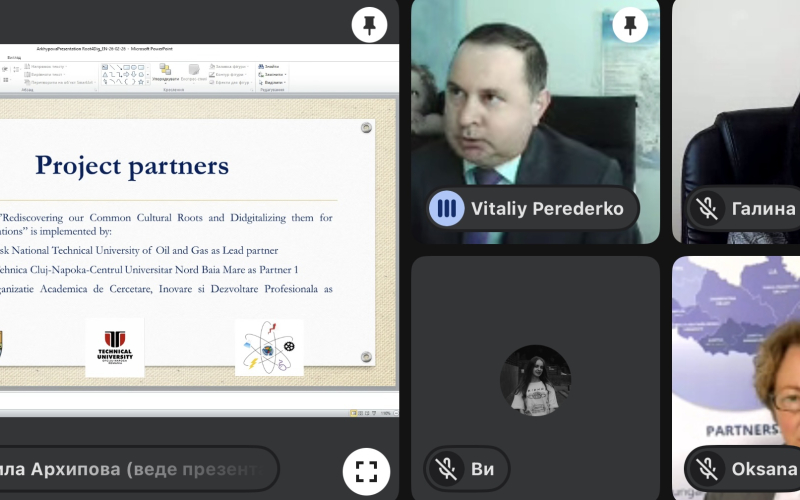The width and height of the screenshot is (800, 500).
Task: Click the atom logo on the slide
Action: tap(269, 347)
